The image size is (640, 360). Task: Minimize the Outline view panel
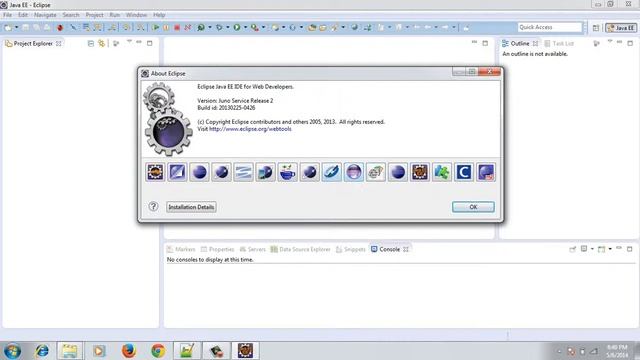point(619,42)
